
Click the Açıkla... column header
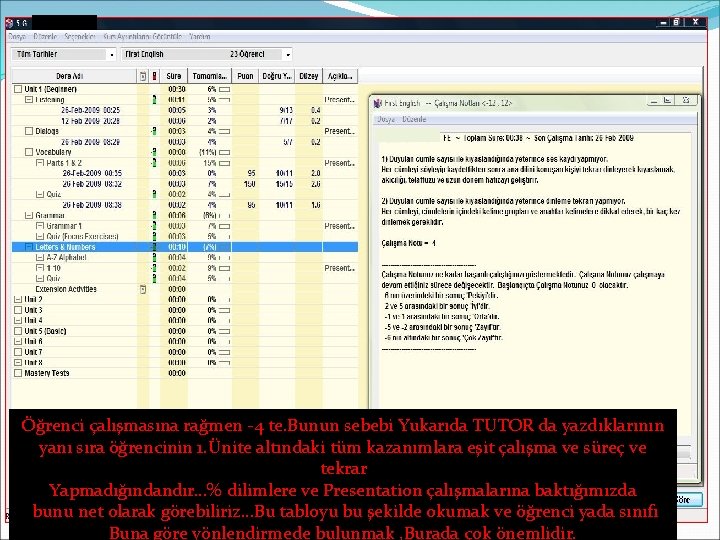tap(340, 76)
